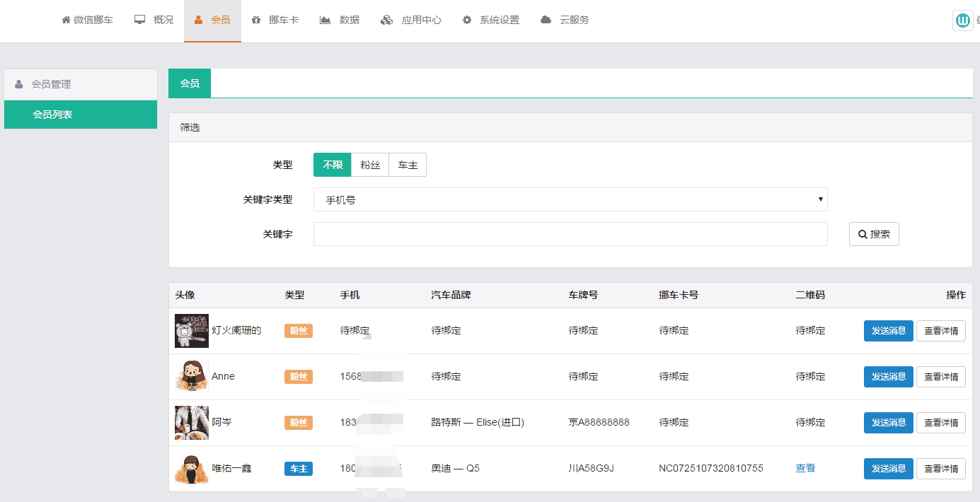Click the cubes icon for 应用中心

(x=386, y=20)
